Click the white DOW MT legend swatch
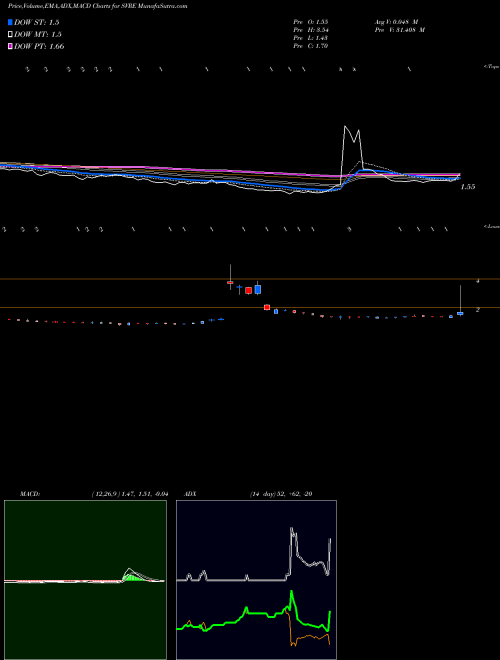This screenshot has height=660, width=500. 11,34
